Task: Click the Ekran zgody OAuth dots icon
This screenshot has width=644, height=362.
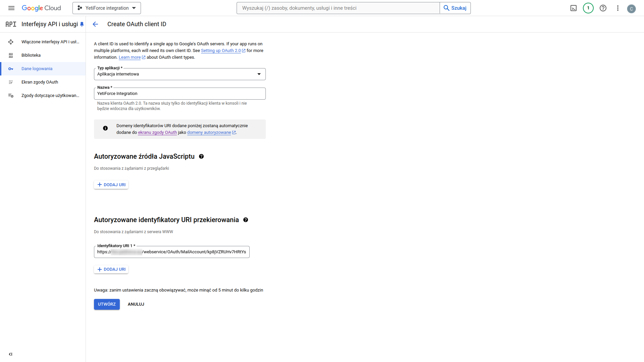Action: pyautogui.click(x=11, y=82)
